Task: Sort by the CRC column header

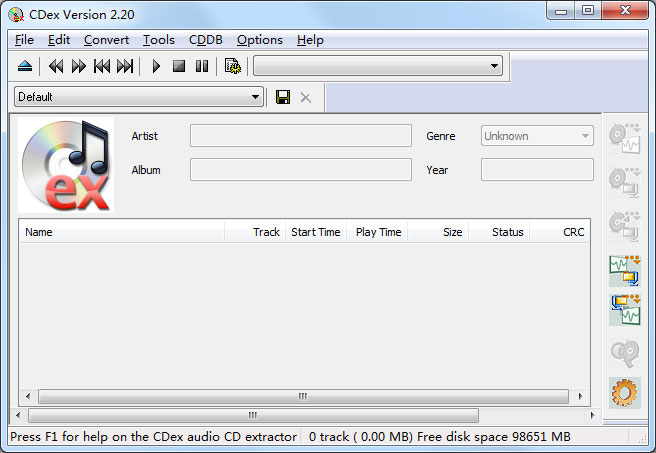Action: (560, 232)
